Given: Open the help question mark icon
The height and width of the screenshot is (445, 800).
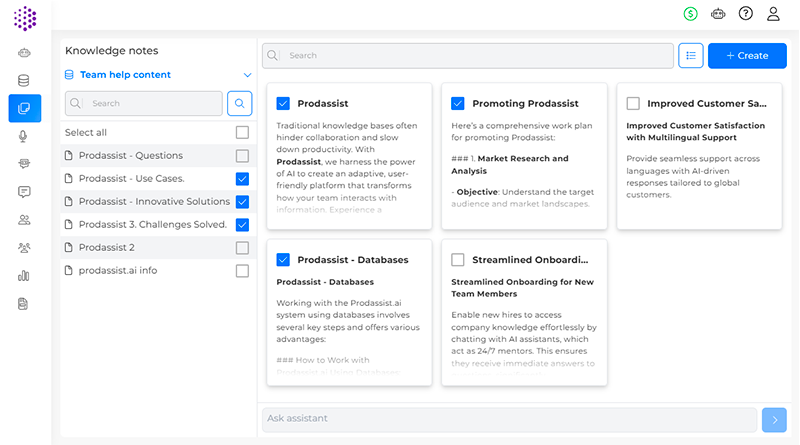Looking at the screenshot, I should click(746, 14).
